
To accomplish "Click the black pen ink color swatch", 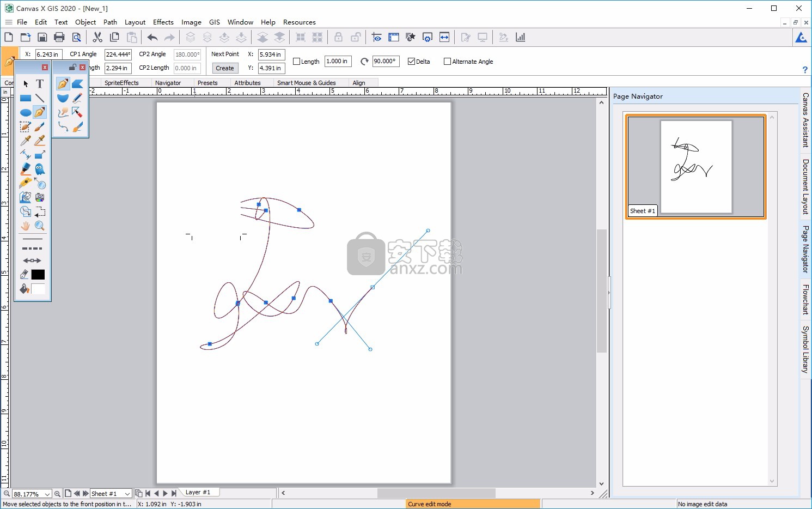I will click(x=38, y=275).
